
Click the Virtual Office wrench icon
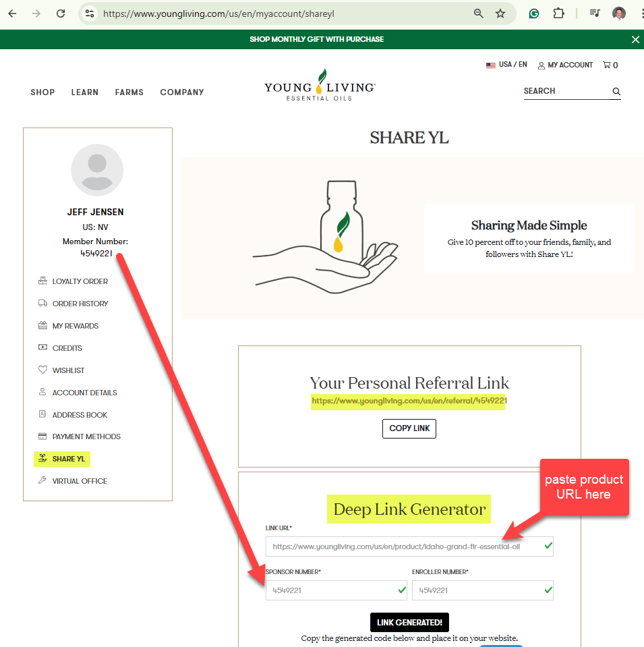(42, 480)
